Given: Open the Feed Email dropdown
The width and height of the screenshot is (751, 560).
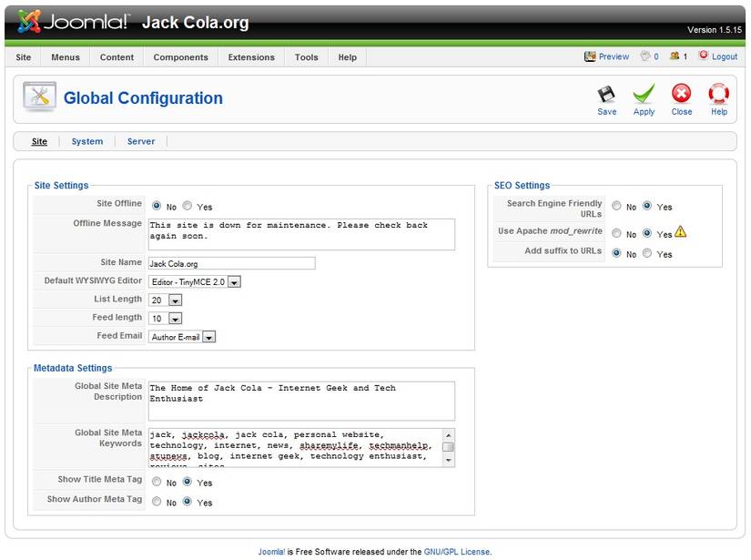Looking at the screenshot, I should 182,337.
